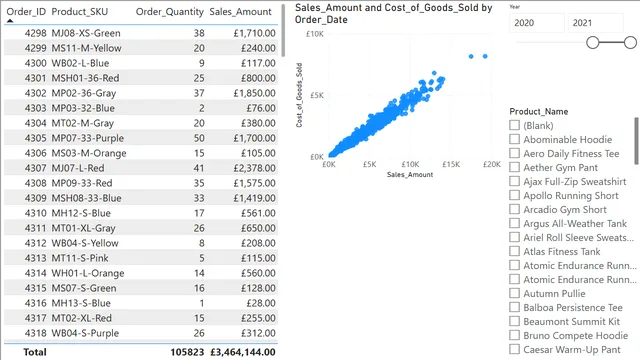Click the left year slider handle

[x=593, y=42]
